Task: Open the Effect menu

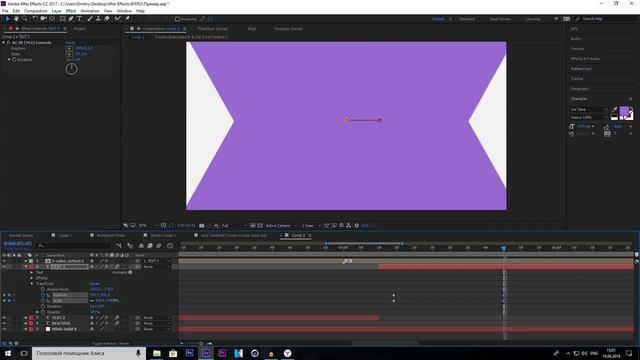Action: 71,11
